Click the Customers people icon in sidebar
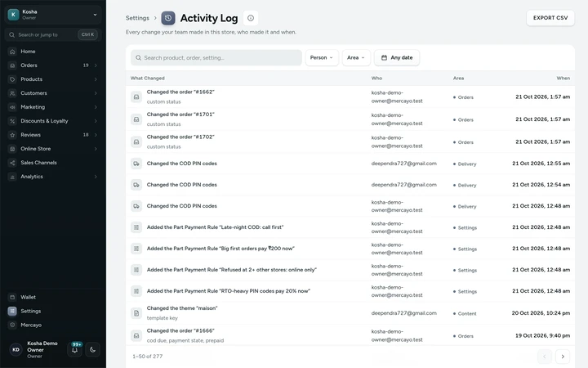Viewport: 588px width, 368px height. coord(12,93)
